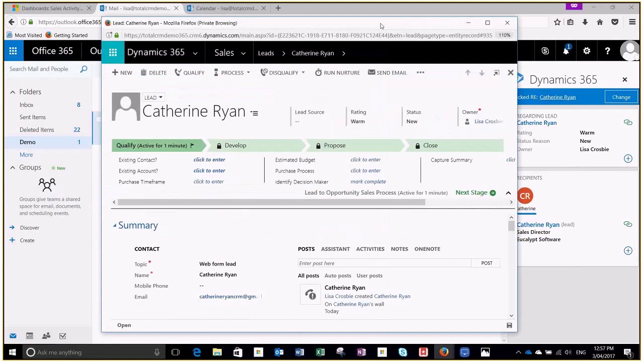The height and width of the screenshot is (362, 644).
Task: Show more commands with the ellipsis
Action: point(421,72)
